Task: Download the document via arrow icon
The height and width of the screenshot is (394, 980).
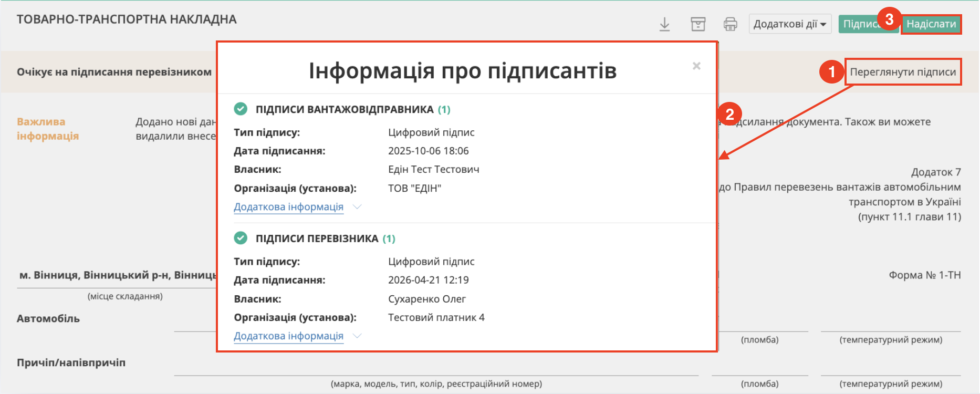Action: tap(664, 24)
